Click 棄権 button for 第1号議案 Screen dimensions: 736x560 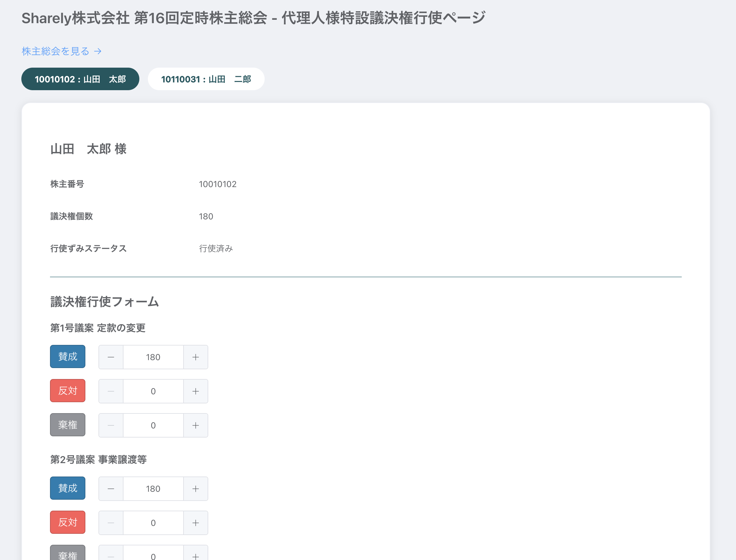68,425
